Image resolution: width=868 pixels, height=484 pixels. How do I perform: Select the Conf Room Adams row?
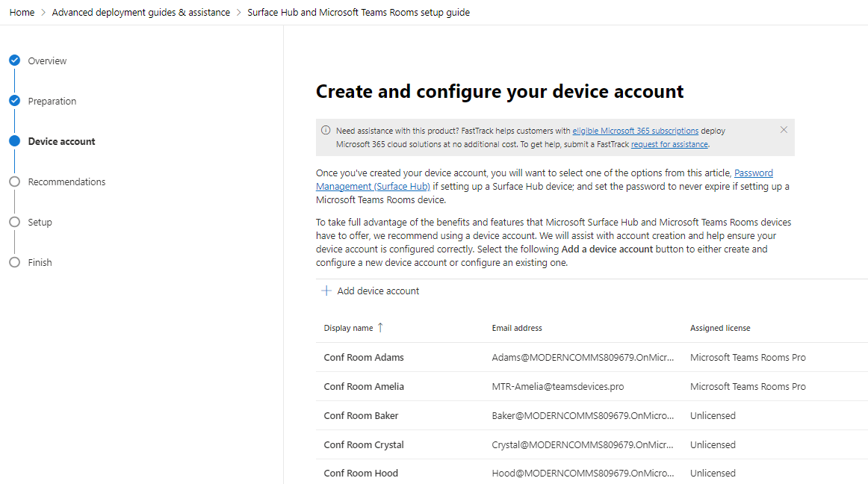click(x=364, y=357)
